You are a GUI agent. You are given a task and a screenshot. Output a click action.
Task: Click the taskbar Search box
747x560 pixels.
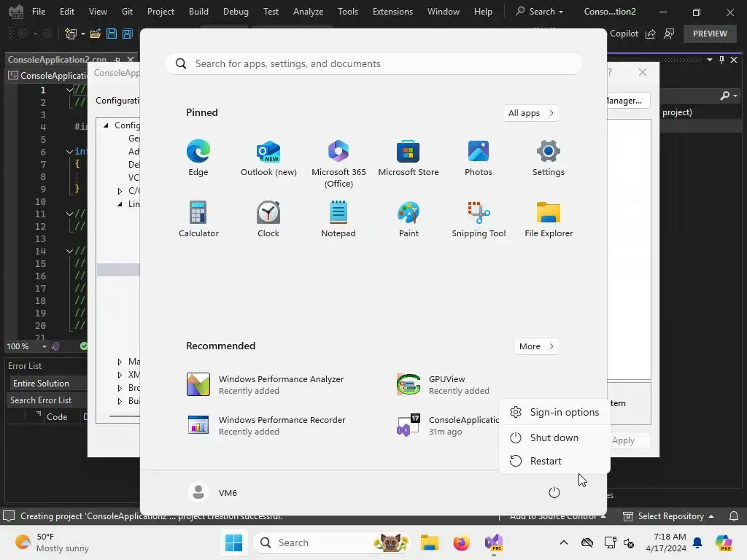[x=332, y=542]
